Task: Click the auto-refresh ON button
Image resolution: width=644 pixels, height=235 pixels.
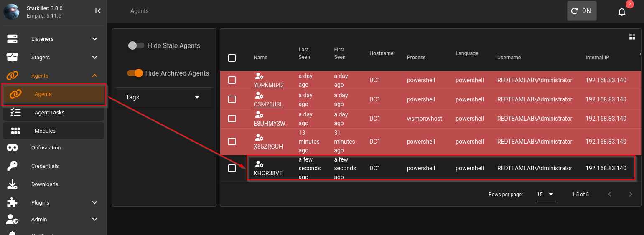Action: click(582, 11)
